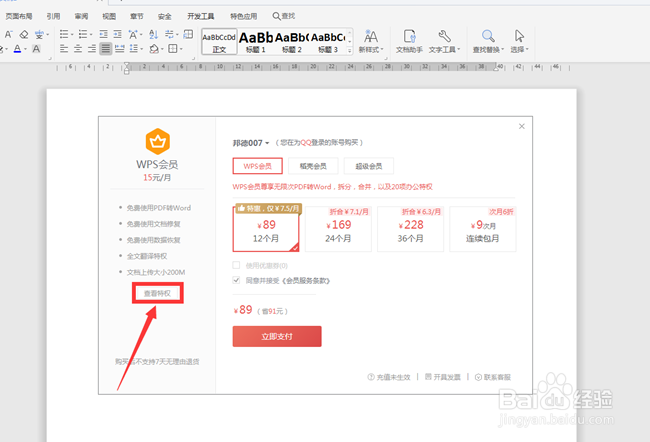Screen dimensions: 650x442
Task: Toggle character shading A icon
Action: pos(36,49)
